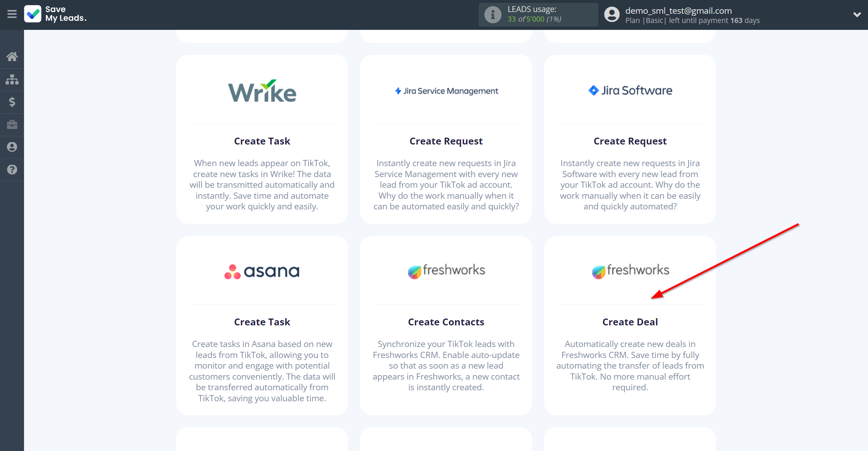Click the Create Deal description text

pyautogui.click(x=630, y=366)
